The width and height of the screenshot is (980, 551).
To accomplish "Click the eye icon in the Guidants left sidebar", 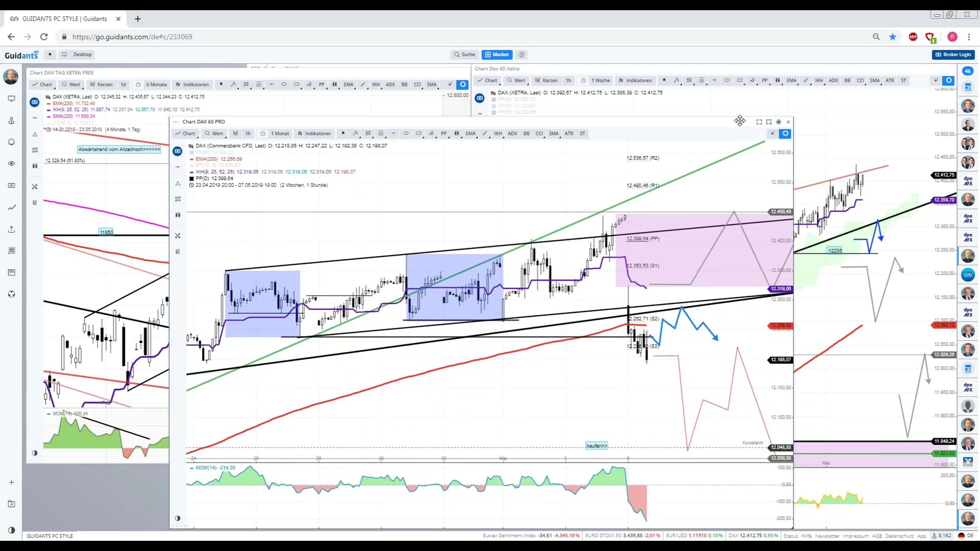I will point(11,164).
